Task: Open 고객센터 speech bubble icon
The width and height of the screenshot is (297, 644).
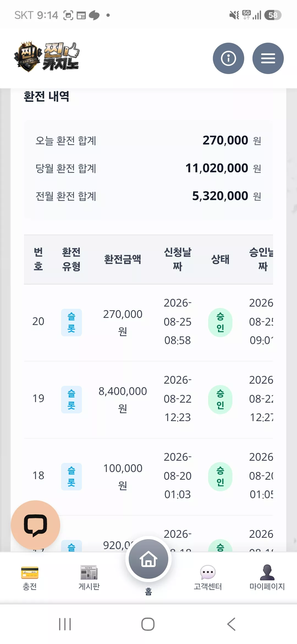Action: pyautogui.click(x=208, y=572)
